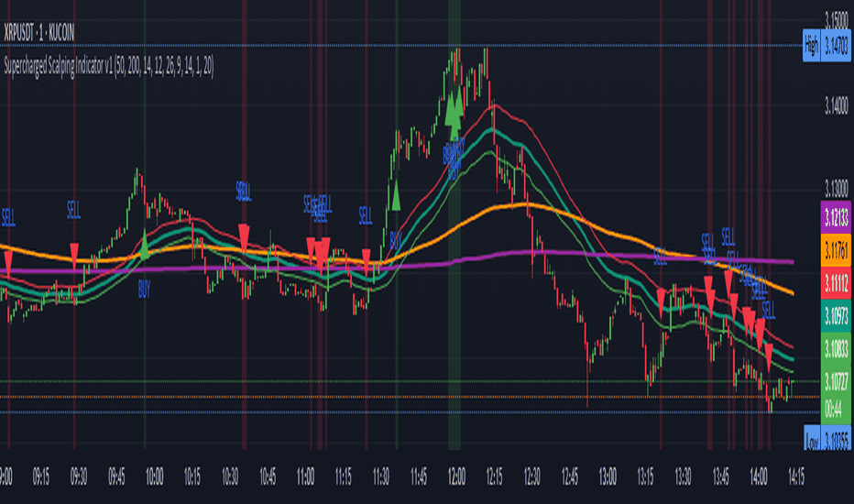Click the High 3.14703 price label
Image resolution: width=854 pixels, height=504 pixels.
[x=827, y=45]
